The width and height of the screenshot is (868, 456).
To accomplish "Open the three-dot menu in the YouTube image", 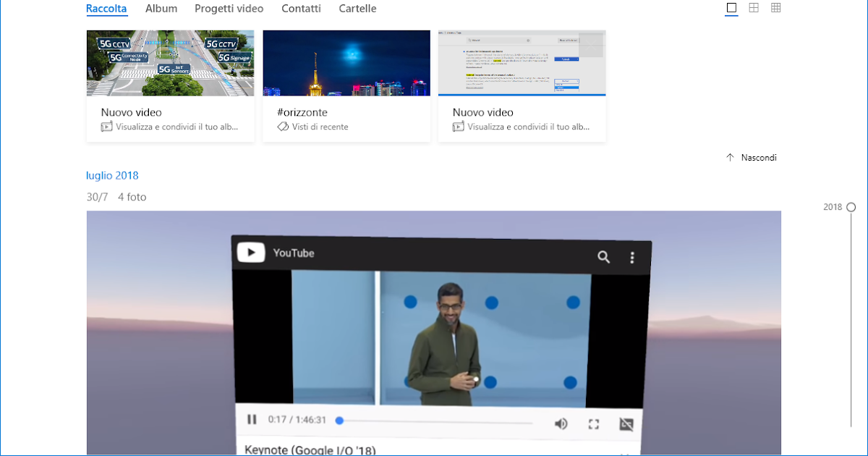I will tap(632, 256).
